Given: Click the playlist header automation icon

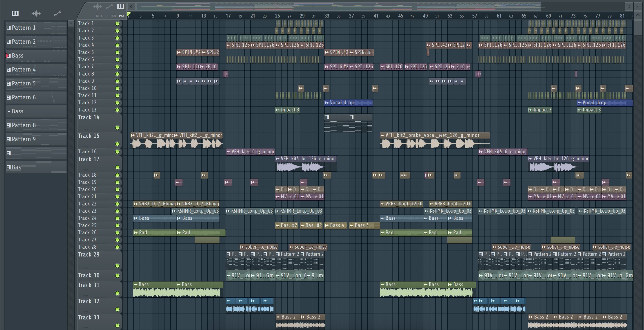Looking at the screenshot, I should click(x=109, y=7).
